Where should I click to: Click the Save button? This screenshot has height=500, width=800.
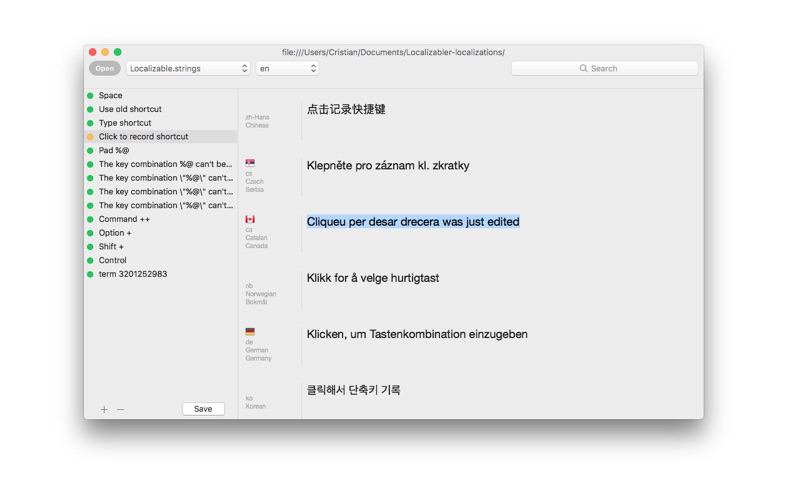coord(203,409)
